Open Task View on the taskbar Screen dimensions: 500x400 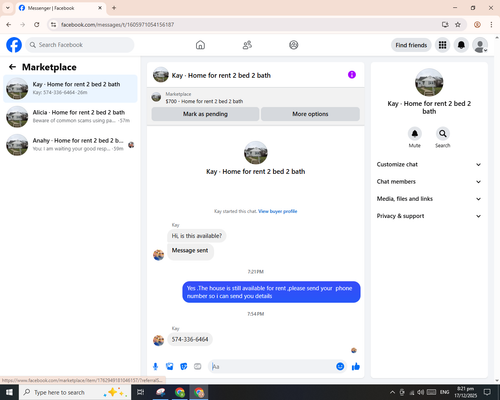click(141, 392)
